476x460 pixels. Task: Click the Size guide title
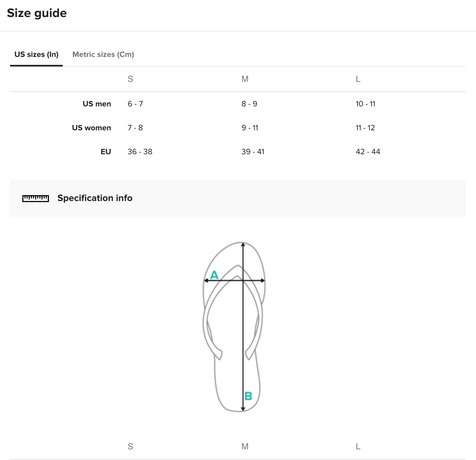click(37, 13)
